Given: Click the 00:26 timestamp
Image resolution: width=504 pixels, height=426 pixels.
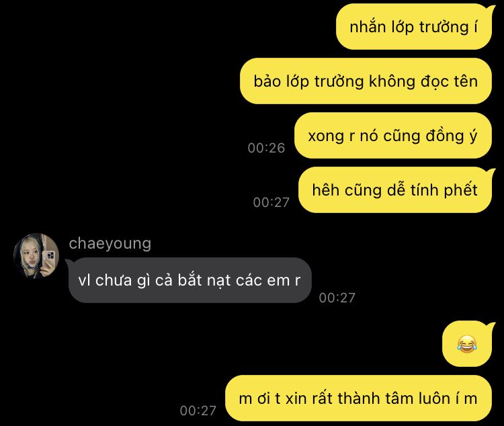Looking at the screenshot, I should (266, 148).
